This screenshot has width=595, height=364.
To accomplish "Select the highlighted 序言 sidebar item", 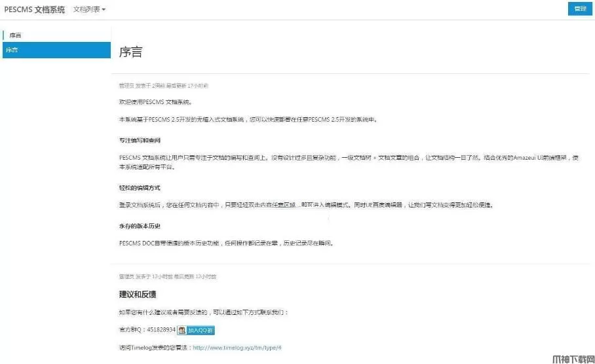I will pos(56,50).
